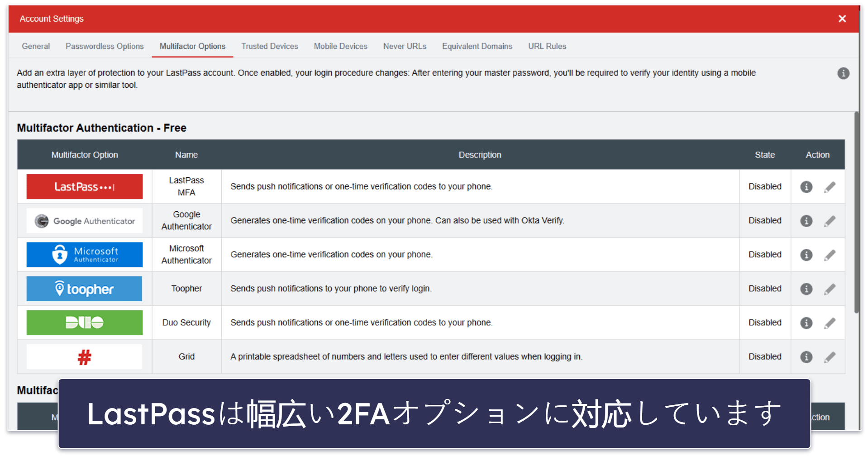Click Disabled state in Duo Security row

pyautogui.click(x=765, y=323)
